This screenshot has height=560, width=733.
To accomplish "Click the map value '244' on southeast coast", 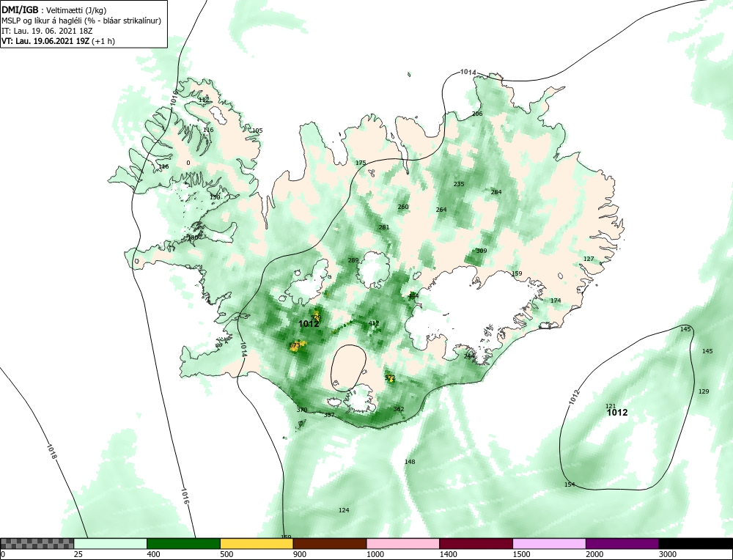I will click(469, 356).
